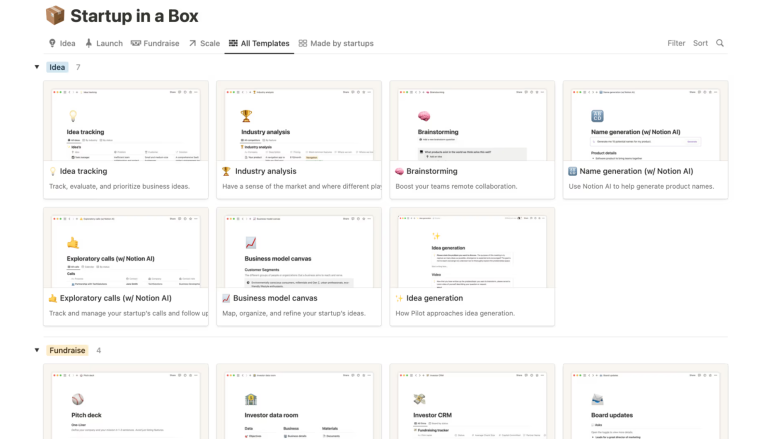
Task: Select the All Templates tab
Action: pyautogui.click(x=259, y=43)
